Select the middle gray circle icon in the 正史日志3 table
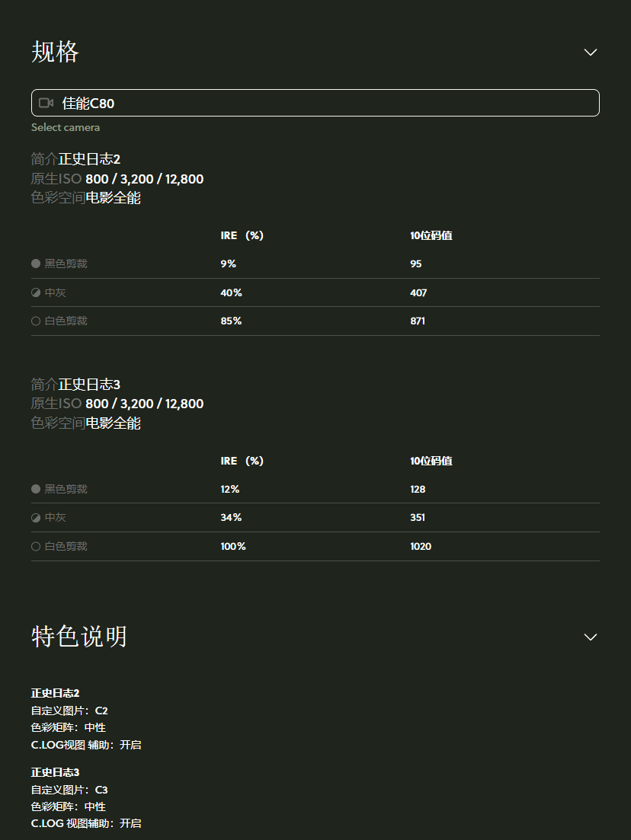Image resolution: width=631 pixels, height=840 pixels. [x=35, y=517]
